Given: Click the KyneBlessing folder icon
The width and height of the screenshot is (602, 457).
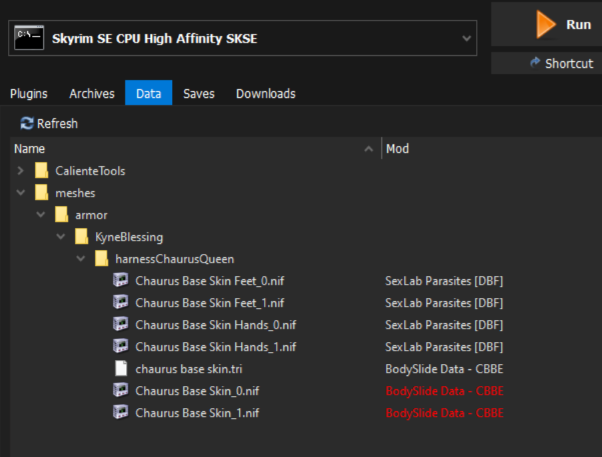Looking at the screenshot, I should [x=81, y=237].
